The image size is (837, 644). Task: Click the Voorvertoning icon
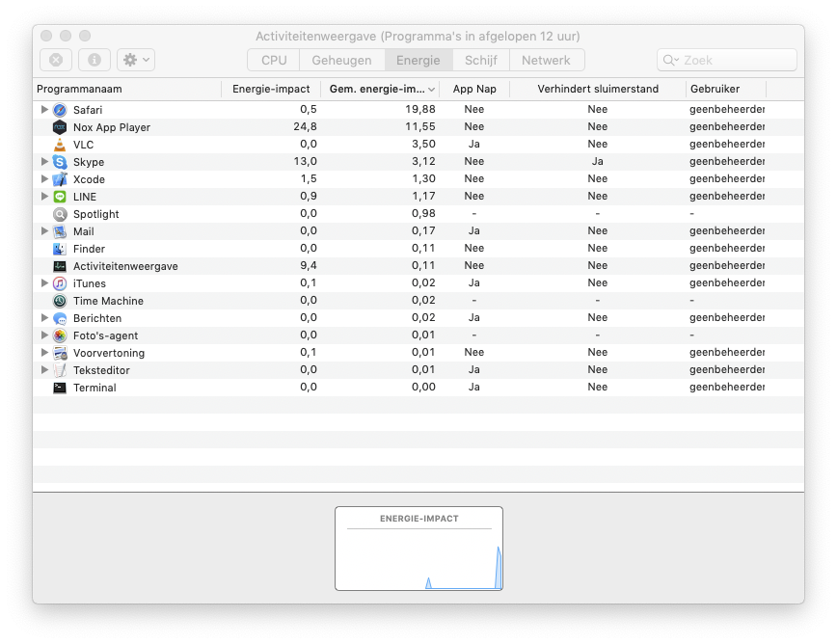click(60, 353)
